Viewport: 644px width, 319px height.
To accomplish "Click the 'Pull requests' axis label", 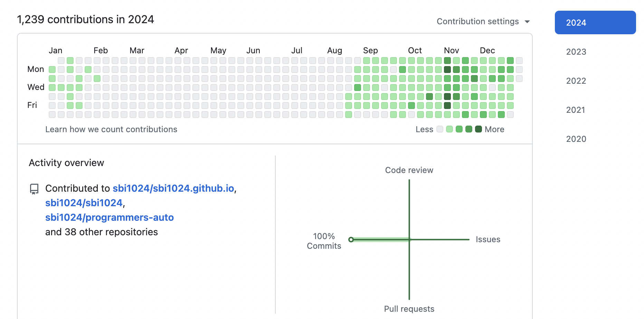I will coord(409,309).
